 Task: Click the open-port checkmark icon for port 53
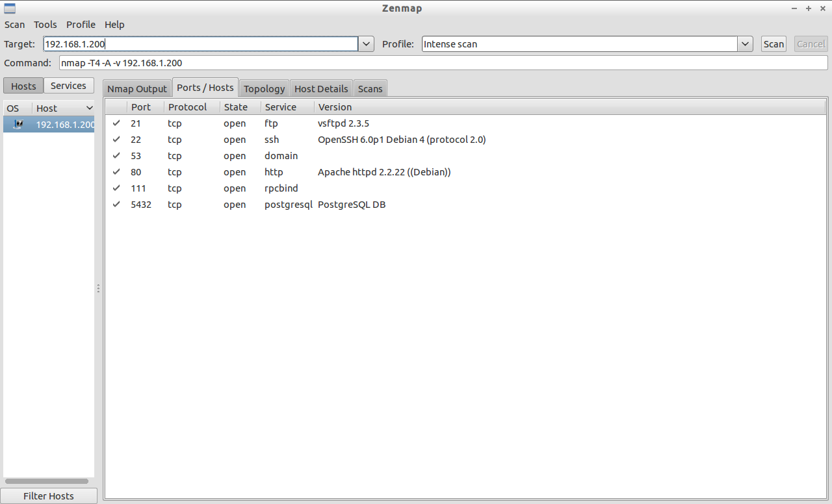click(x=116, y=155)
